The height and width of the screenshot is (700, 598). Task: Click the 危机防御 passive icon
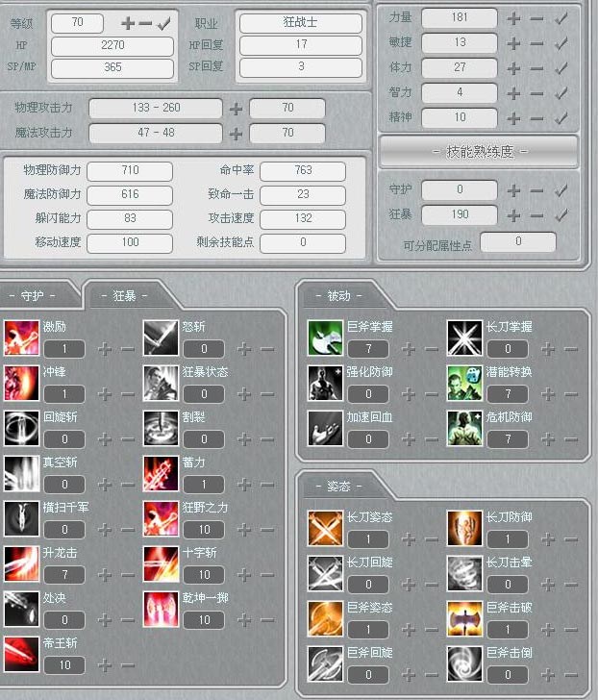(x=464, y=428)
